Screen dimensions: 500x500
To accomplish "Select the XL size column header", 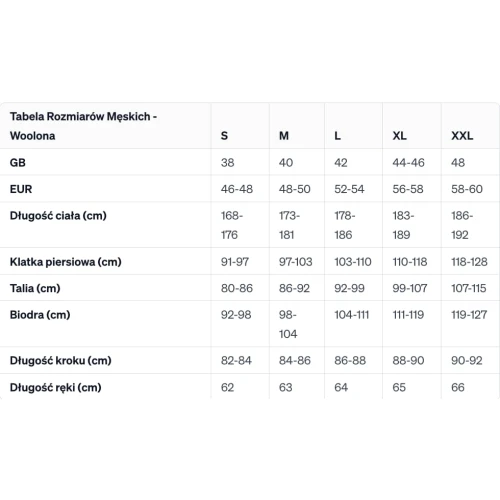I will point(399,136).
